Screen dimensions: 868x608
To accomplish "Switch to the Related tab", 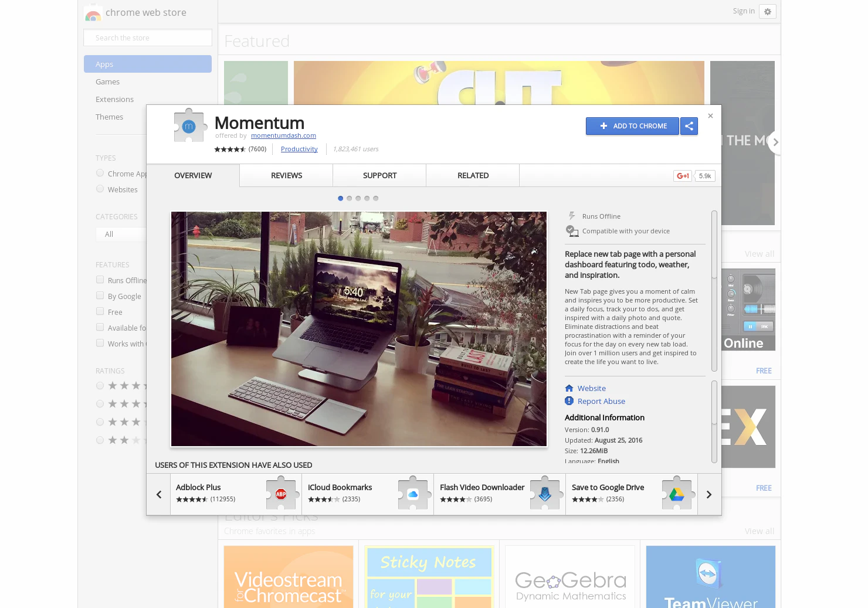I will point(473,175).
